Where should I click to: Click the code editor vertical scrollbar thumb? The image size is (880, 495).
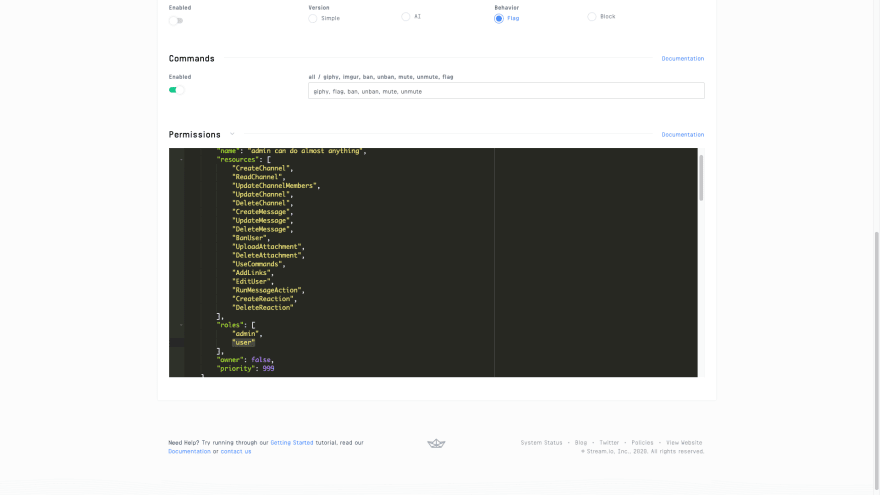tap(701, 178)
